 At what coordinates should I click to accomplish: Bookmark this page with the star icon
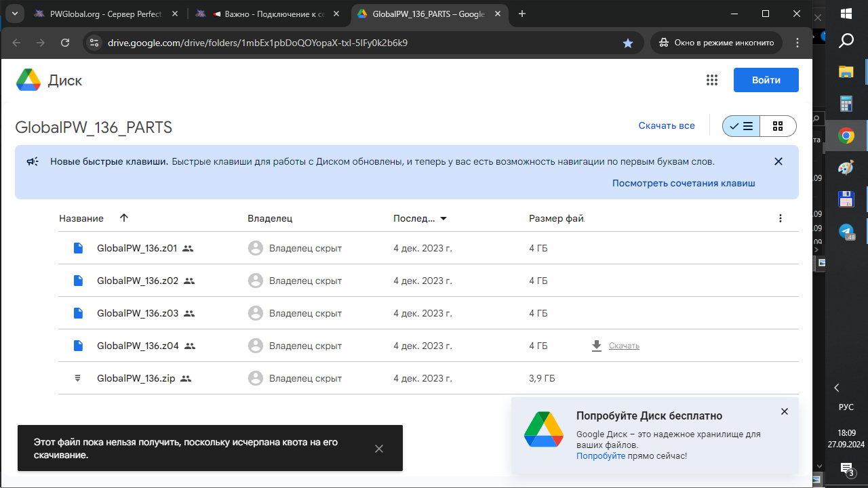pos(628,43)
